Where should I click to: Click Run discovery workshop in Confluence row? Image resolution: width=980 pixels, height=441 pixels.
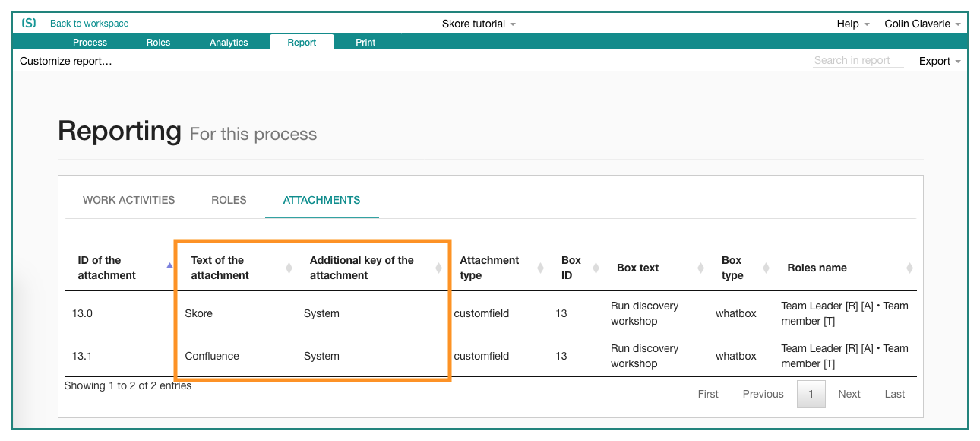[x=645, y=356]
